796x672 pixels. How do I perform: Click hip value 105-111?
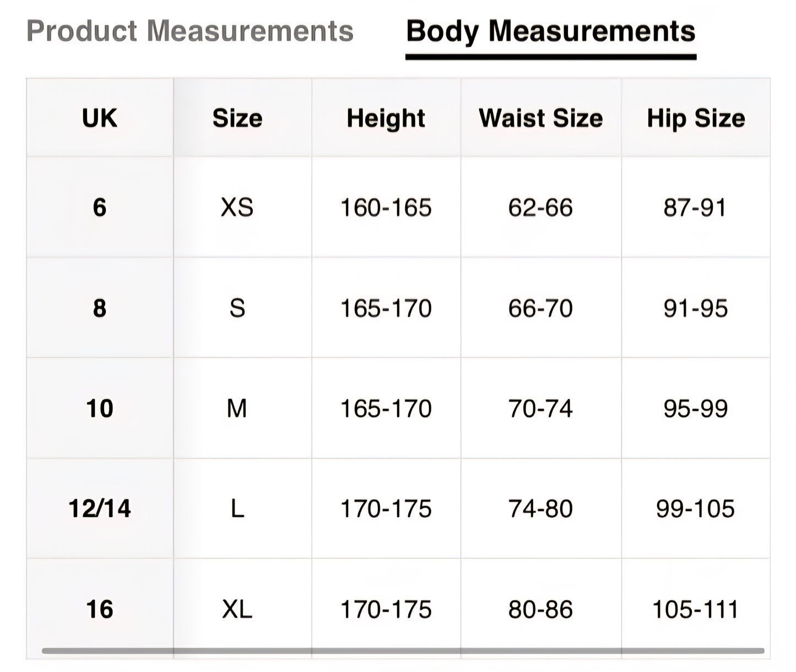pyautogui.click(x=695, y=609)
